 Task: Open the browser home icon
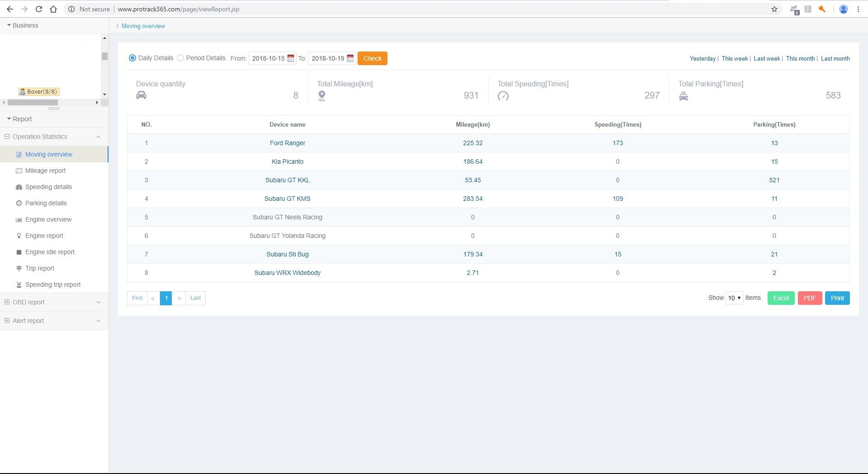point(53,9)
